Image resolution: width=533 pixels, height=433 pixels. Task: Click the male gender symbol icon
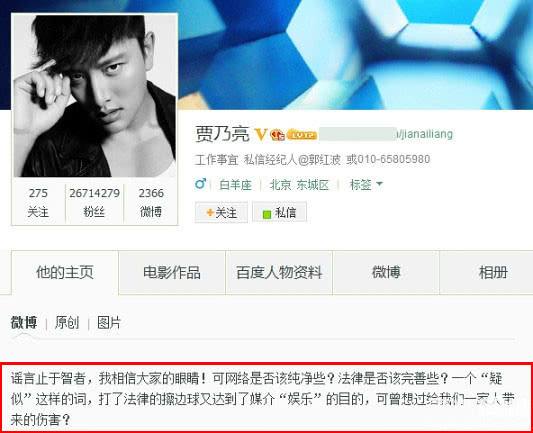point(201,184)
